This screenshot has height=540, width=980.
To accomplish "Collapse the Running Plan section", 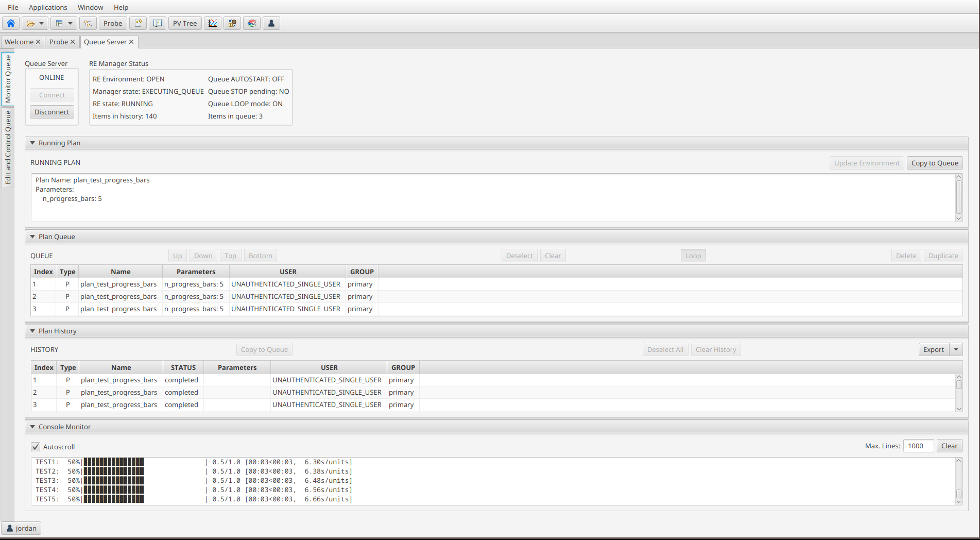I will (x=32, y=143).
